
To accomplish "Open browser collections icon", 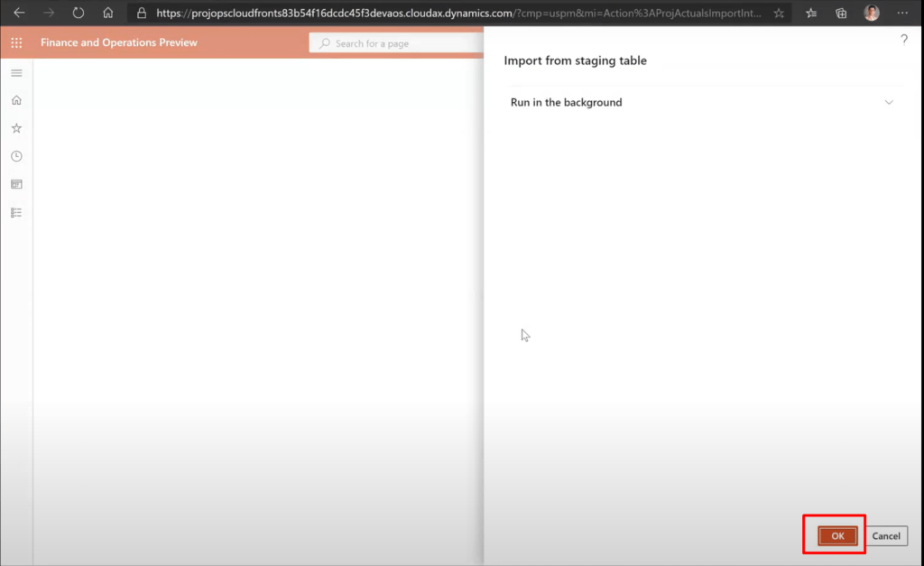I will pos(841,14).
